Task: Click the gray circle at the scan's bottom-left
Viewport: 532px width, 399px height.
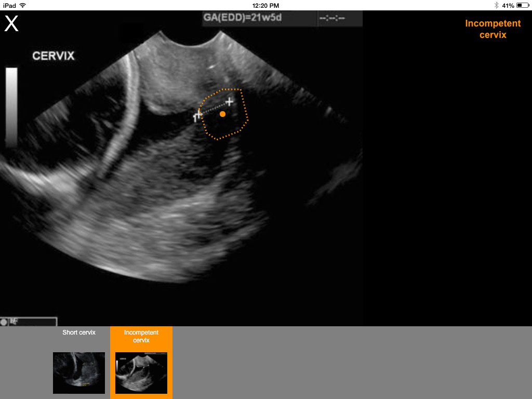Action: click(4, 322)
